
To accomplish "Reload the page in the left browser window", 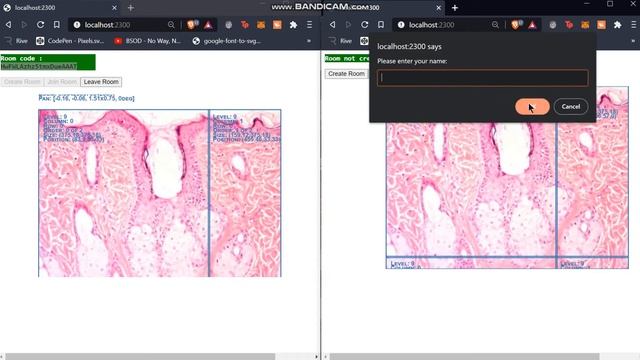I will coord(40,25).
